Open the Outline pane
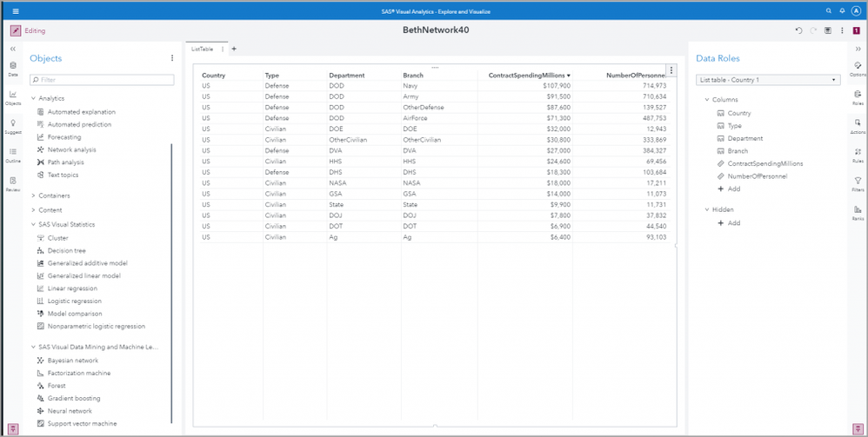This screenshot has height=437, width=868. (13, 155)
